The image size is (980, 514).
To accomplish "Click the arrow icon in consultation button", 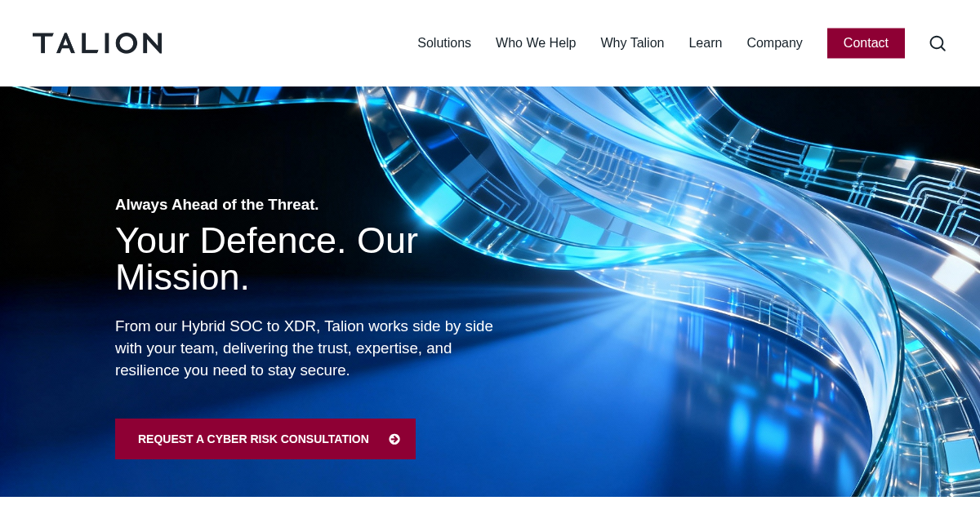I will [394, 439].
